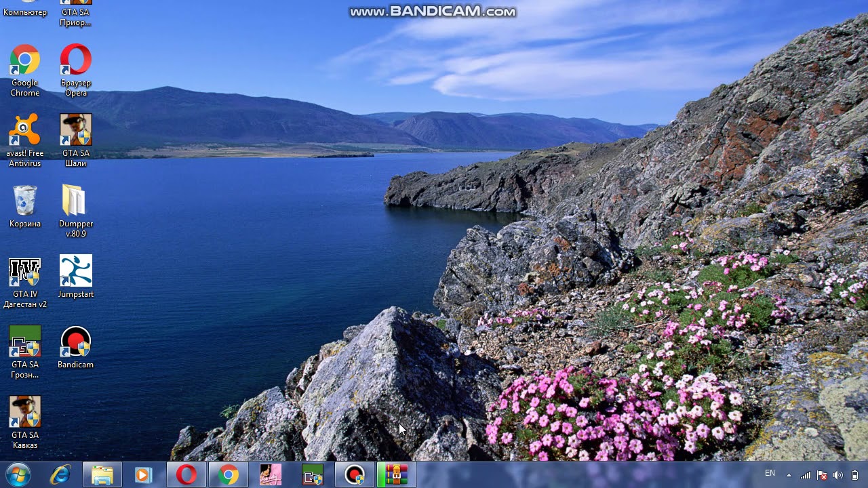Select the GTA SA Кавказ desktop icon
Screen dimensions: 868x488
[x=25, y=423]
